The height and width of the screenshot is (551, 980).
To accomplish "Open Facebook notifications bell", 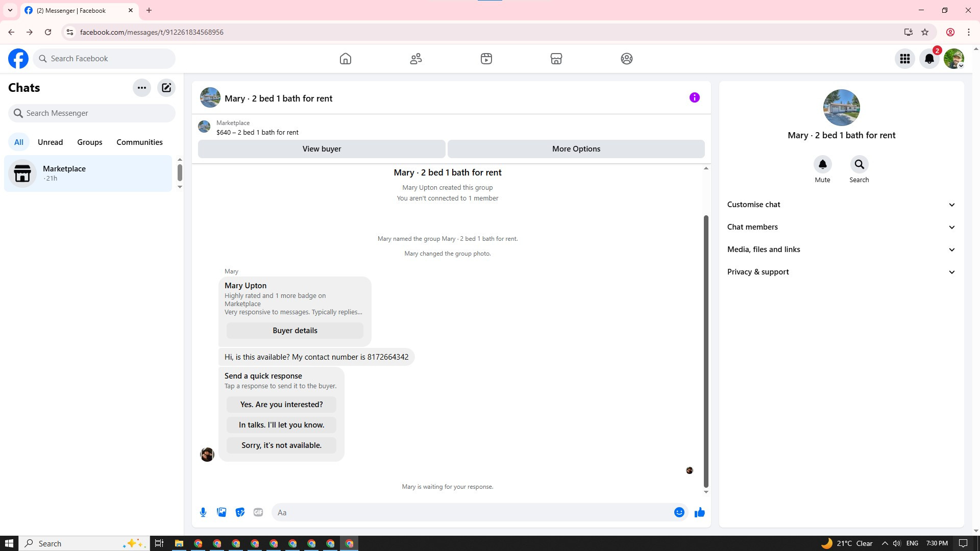I will click(x=929, y=59).
